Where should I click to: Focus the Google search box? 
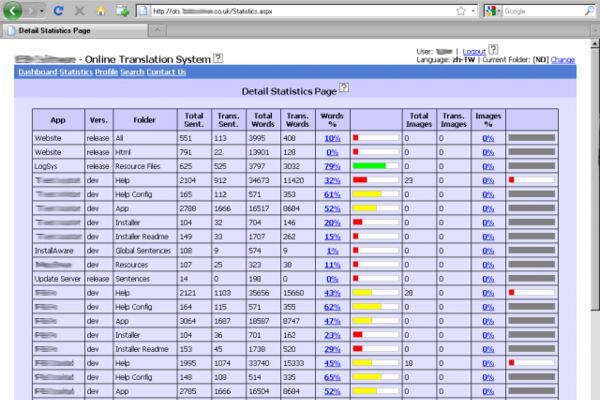(543, 11)
